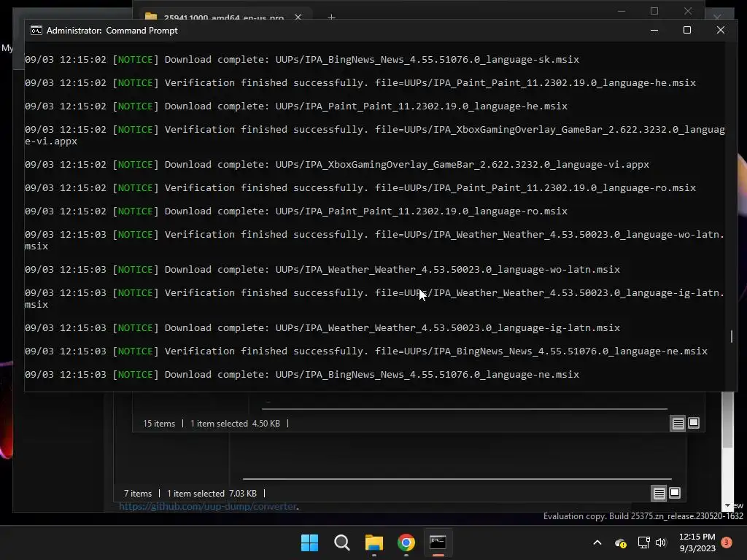Viewport: 747px width, 560px height.
Task: Click the Command Prompt title bar icon
Action: (36, 31)
